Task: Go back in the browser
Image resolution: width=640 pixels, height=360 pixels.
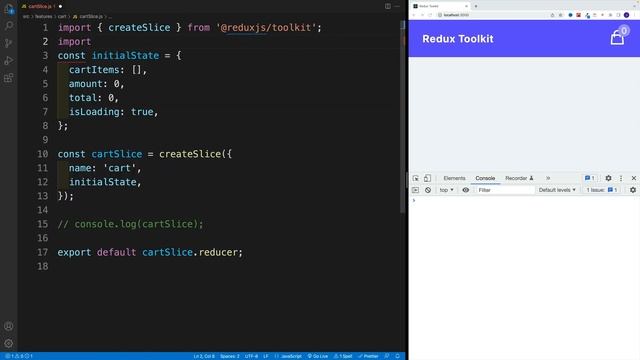Action: point(414,15)
